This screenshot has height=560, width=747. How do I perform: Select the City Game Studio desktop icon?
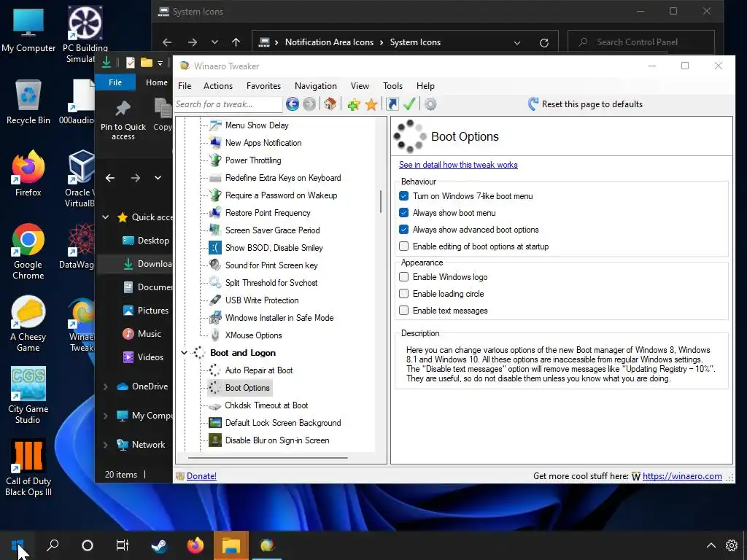(x=28, y=394)
